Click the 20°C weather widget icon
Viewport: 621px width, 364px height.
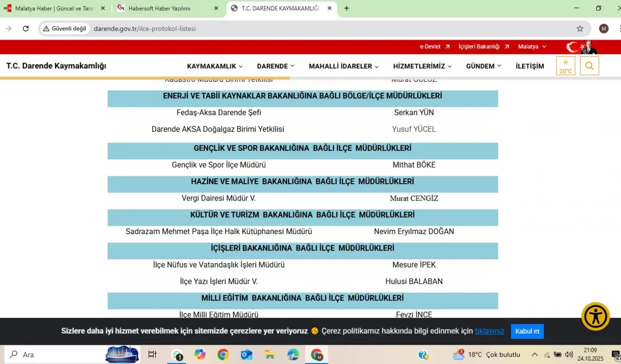565,66
